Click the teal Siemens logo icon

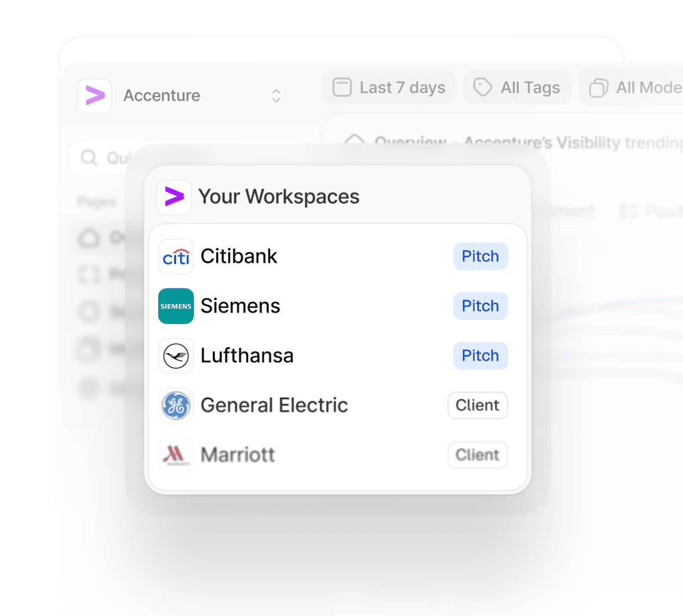[175, 306]
